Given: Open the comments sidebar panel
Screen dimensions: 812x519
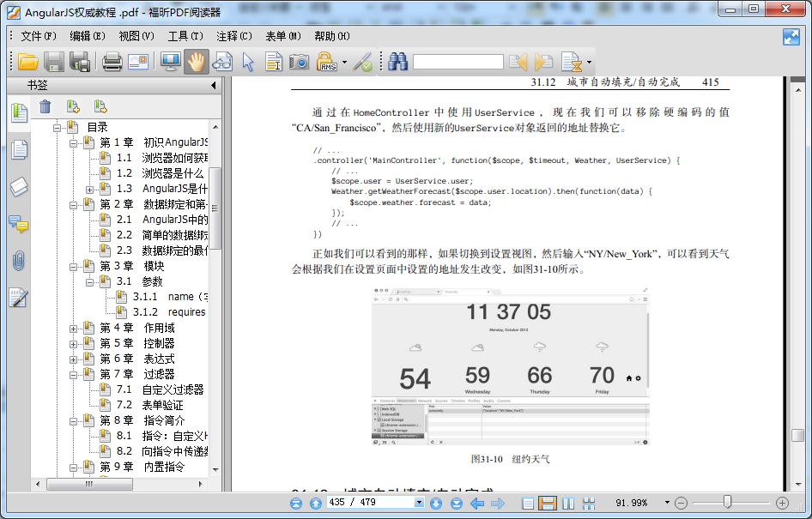Looking at the screenshot, I should [19, 224].
